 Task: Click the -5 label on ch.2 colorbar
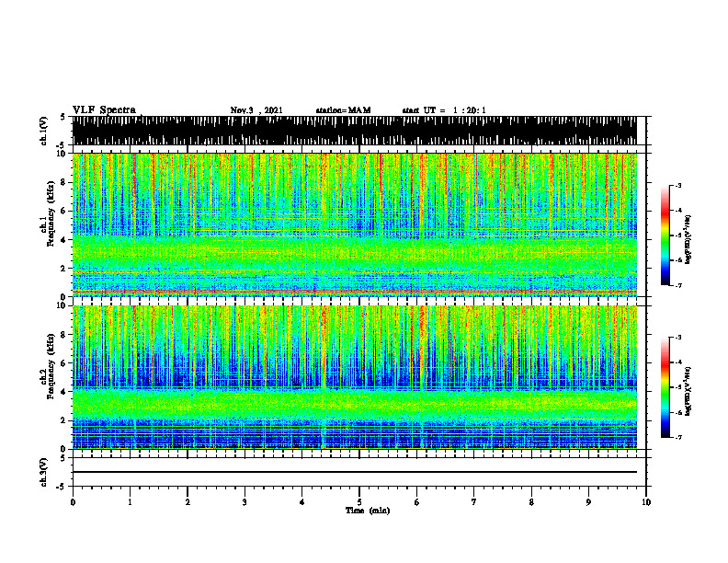tap(678, 387)
